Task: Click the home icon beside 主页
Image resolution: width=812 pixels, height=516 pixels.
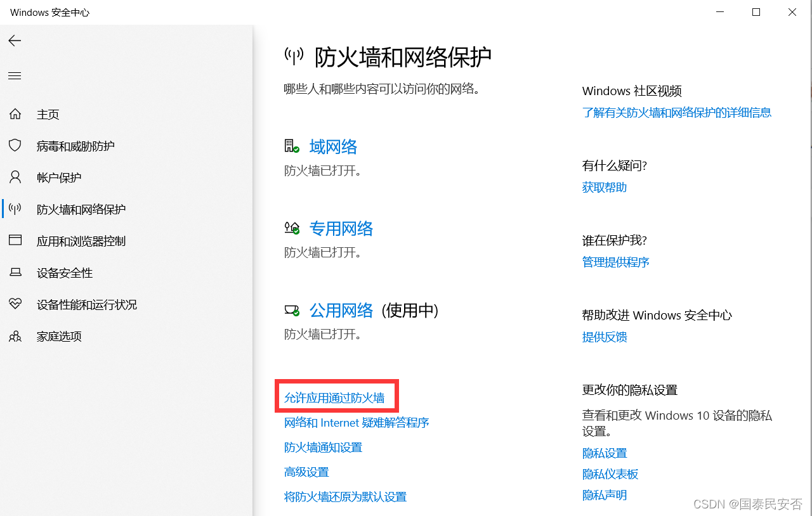Action: tap(15, 114)
